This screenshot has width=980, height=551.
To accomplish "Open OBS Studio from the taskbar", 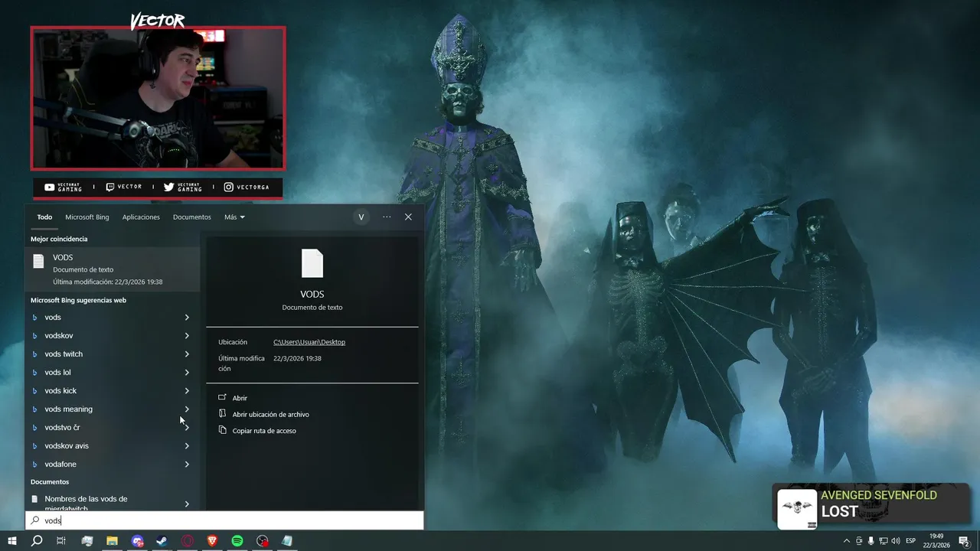I will coord(263,541).
